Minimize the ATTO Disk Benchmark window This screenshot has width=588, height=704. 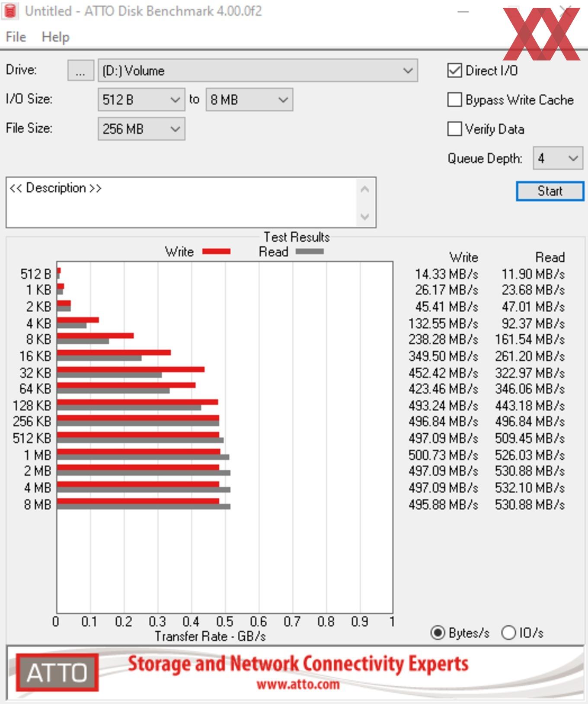(x=463, y=12)
